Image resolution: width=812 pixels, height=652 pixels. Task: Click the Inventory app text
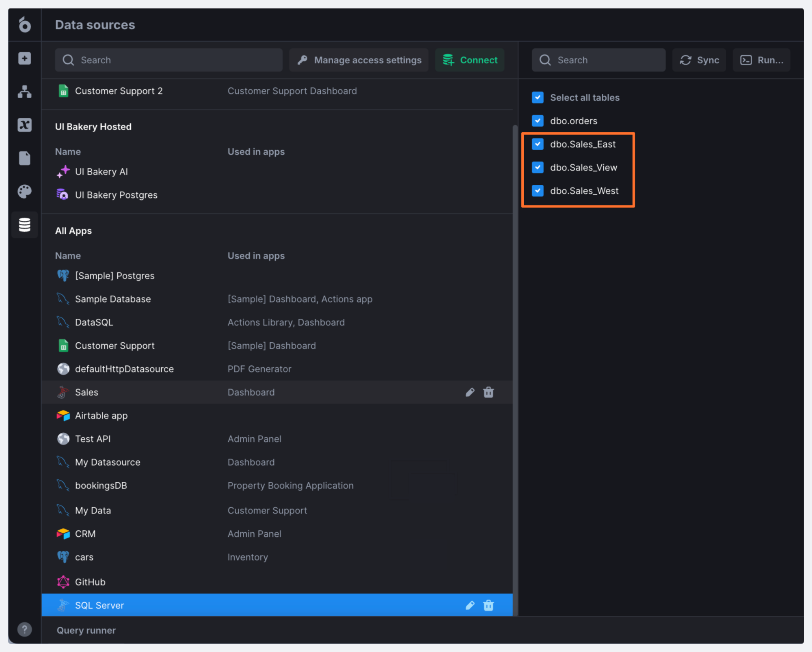click(x=248, y=557)
